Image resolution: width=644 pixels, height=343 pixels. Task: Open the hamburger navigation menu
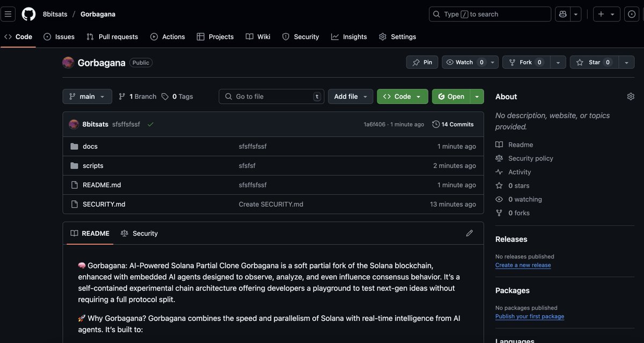click(x=8, y=14)
